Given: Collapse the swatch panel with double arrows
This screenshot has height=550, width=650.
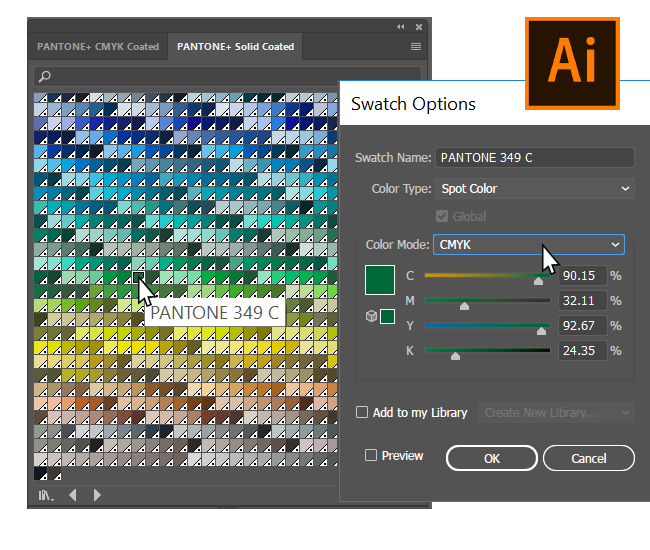Looking at the screenshot, I should pyautogui.click(x=400, y=27).
